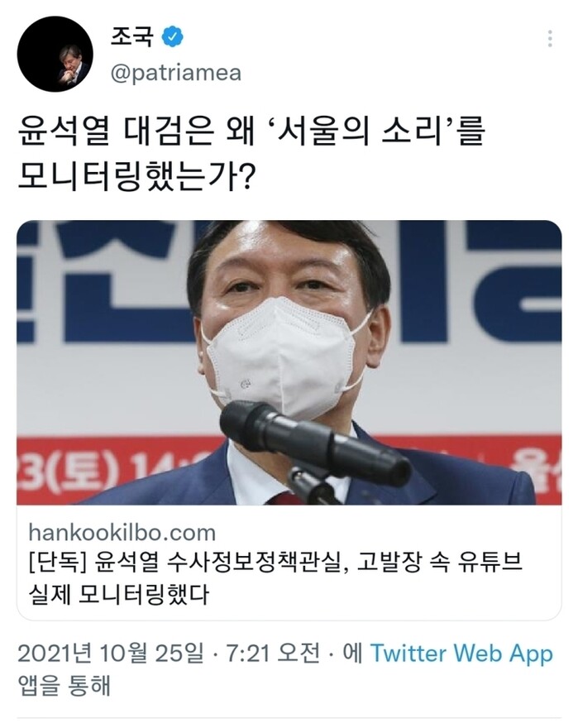Click the blue verified badge icon
This screenshot has height=728, width=578.
tap(172, 36)
